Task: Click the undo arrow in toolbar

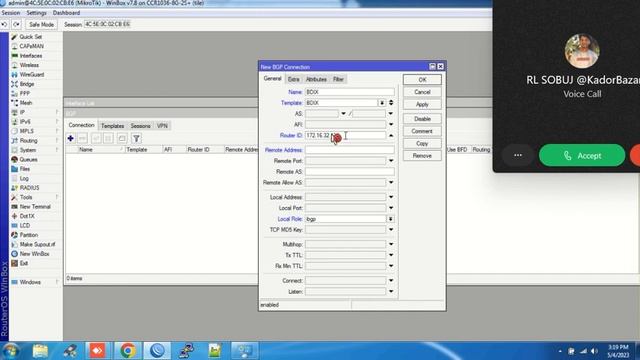Action: 4,24
